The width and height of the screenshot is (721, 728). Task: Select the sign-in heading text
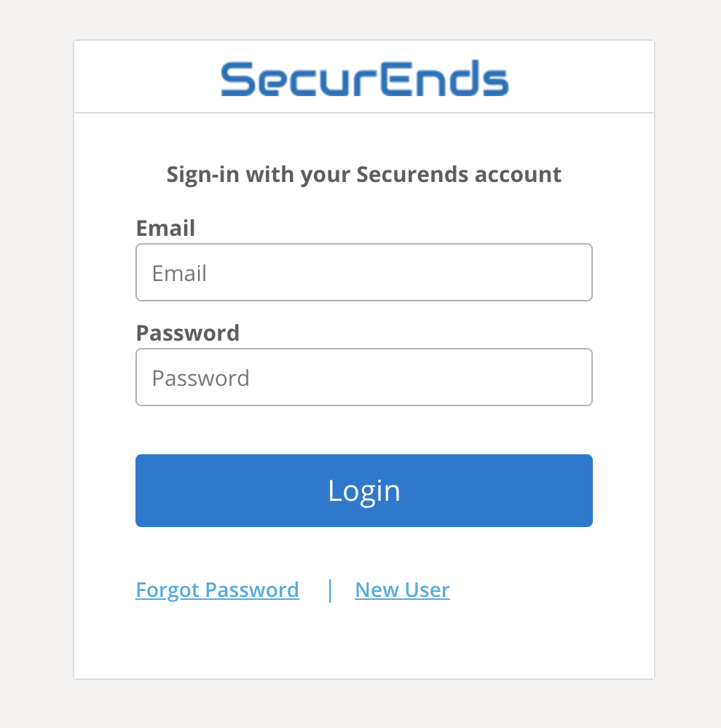pos(363,175)
